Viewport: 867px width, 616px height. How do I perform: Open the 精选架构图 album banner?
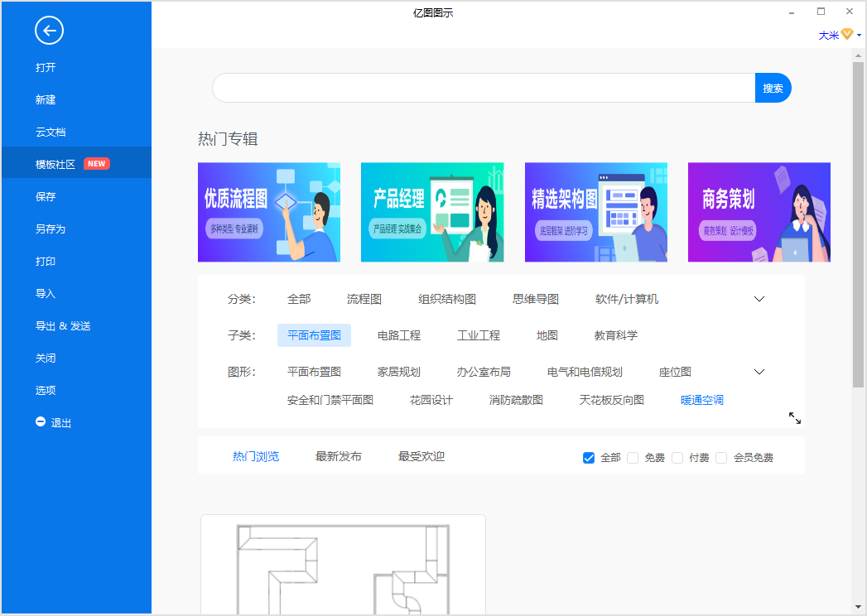point(596,212)
